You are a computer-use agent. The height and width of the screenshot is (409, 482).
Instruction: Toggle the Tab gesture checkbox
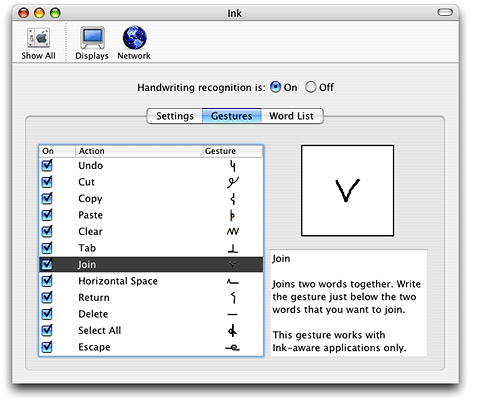[x=47, y=248]
